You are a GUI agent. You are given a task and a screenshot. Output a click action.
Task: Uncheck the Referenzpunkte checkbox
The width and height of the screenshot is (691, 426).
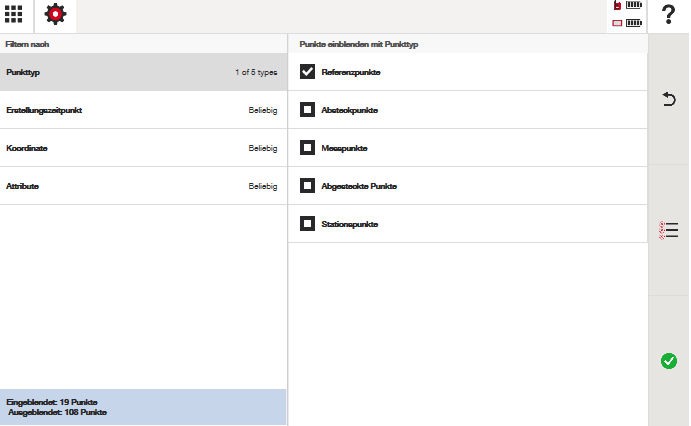click(x=308, y=72)
